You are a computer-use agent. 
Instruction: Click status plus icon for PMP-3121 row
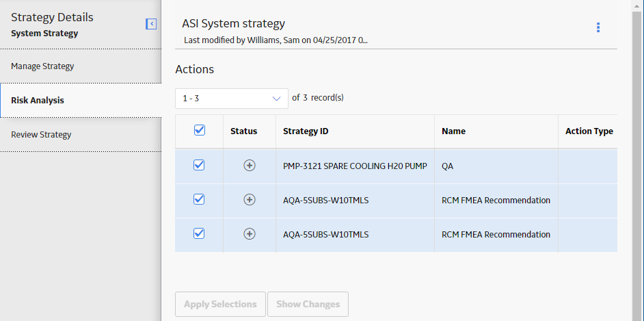(250, 165)
